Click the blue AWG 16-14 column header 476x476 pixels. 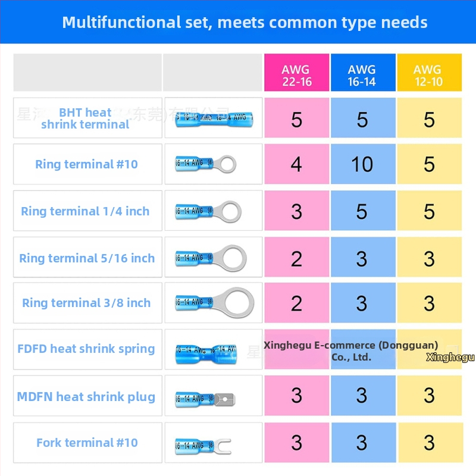coord(362,76)
